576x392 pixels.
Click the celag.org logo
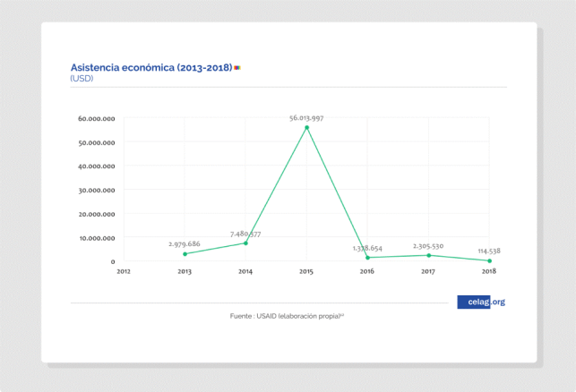click(x=481, y=302)
